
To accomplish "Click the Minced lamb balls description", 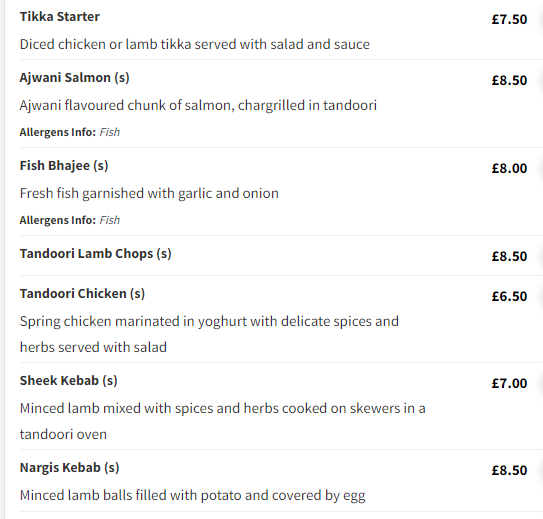I will click(193, 495).
